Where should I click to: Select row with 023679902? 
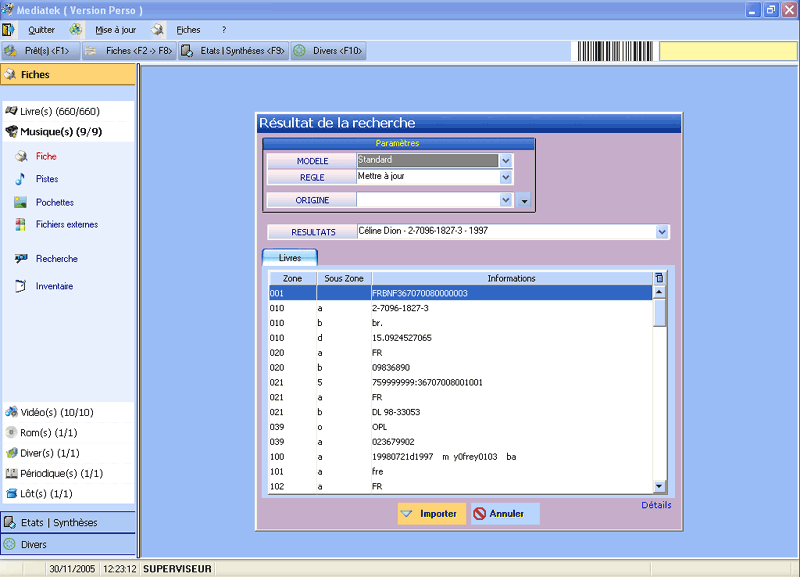[x=460, y=442]
